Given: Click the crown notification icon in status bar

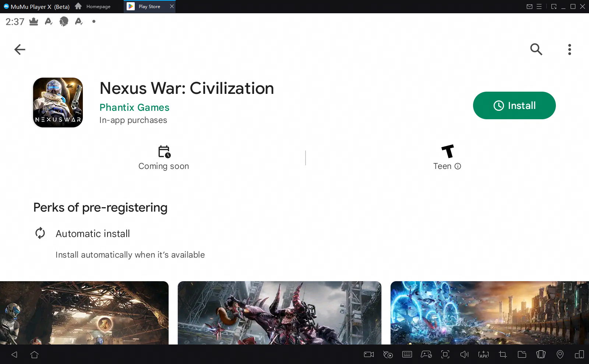Looking at the screenshot, I should [x=33, y=22].
